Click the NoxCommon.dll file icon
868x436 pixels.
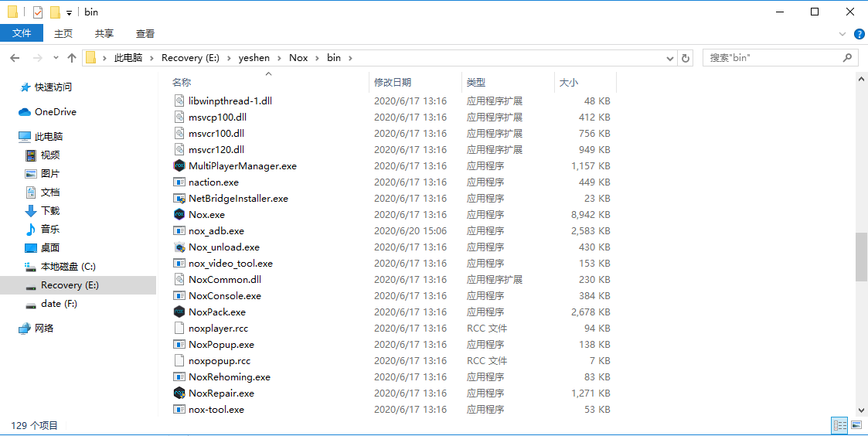(x=179, y=280)
